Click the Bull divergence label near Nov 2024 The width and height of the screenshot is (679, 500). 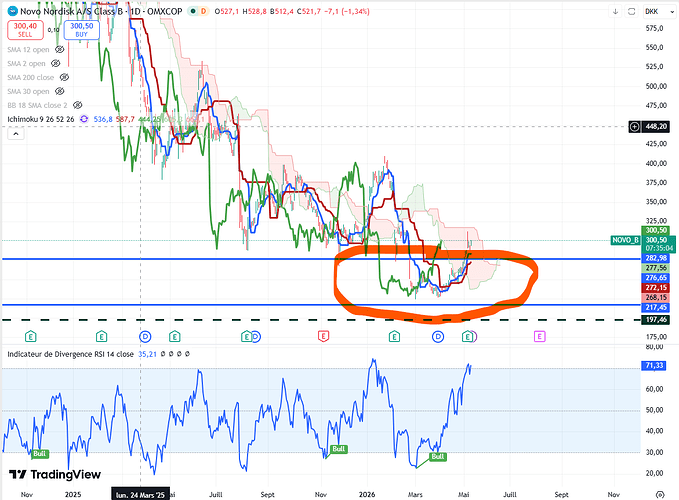pos(39,454)
